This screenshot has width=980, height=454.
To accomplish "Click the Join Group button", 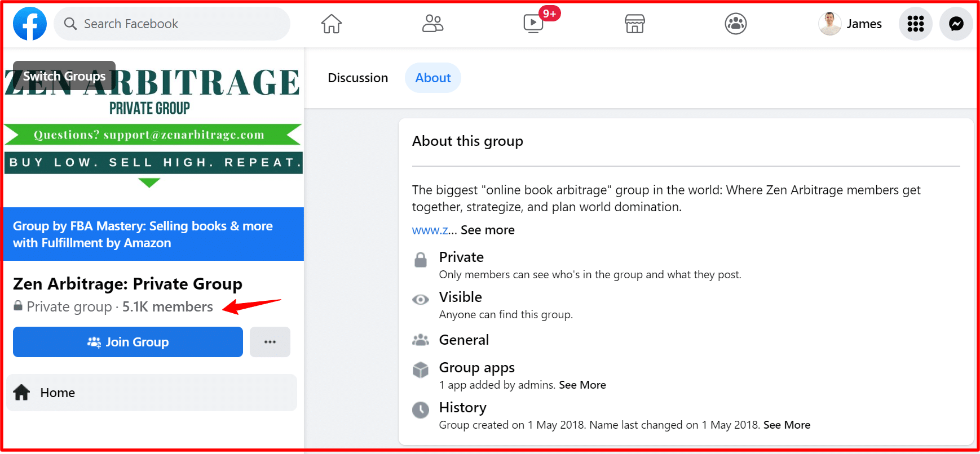I will coord(128,342).
